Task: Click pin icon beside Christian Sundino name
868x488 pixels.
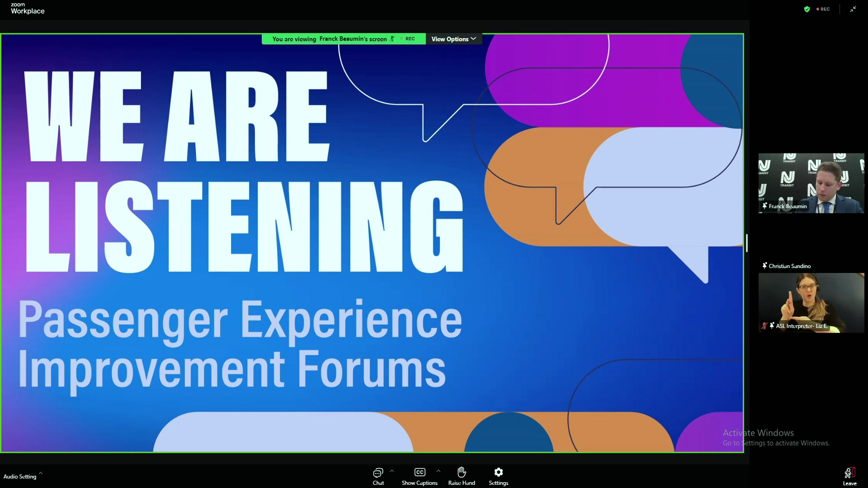Action: (764, 266)
